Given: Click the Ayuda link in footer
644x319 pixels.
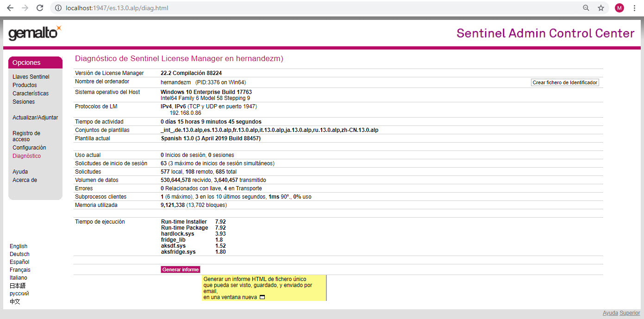Looking at the screenshot, I should tap(610, 313).
